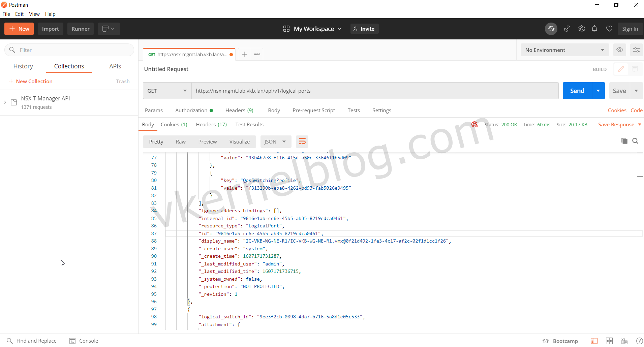
Task: Open the No Environment dropdown
Action: (x=564, y=50)
